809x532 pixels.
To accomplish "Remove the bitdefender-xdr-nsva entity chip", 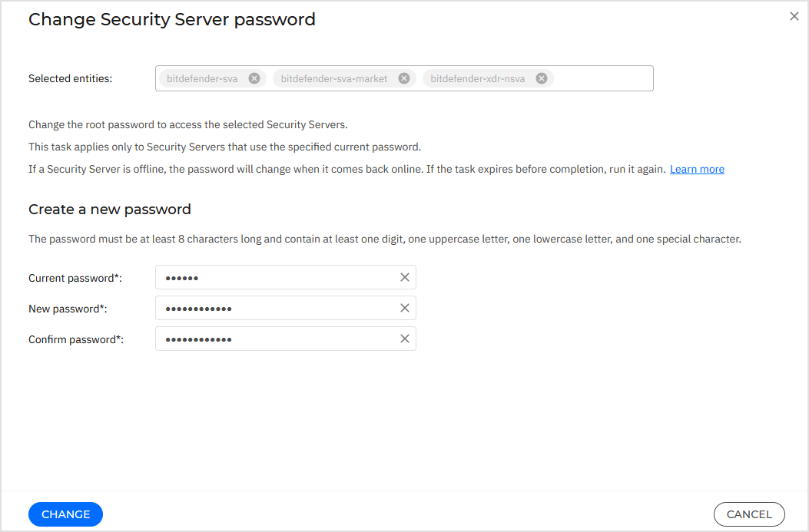I will coord(541,78).
